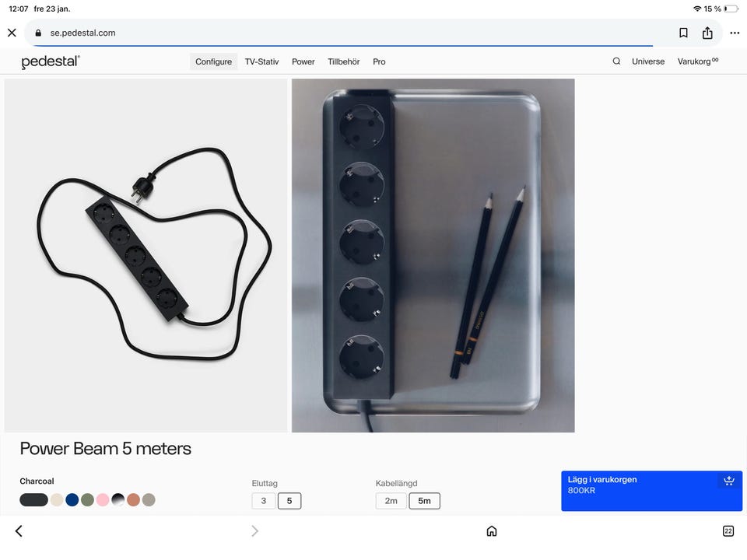Screen dimensions: 747x560
Task: Select the black-white gradient swatch
Action: tap(118, 499)
